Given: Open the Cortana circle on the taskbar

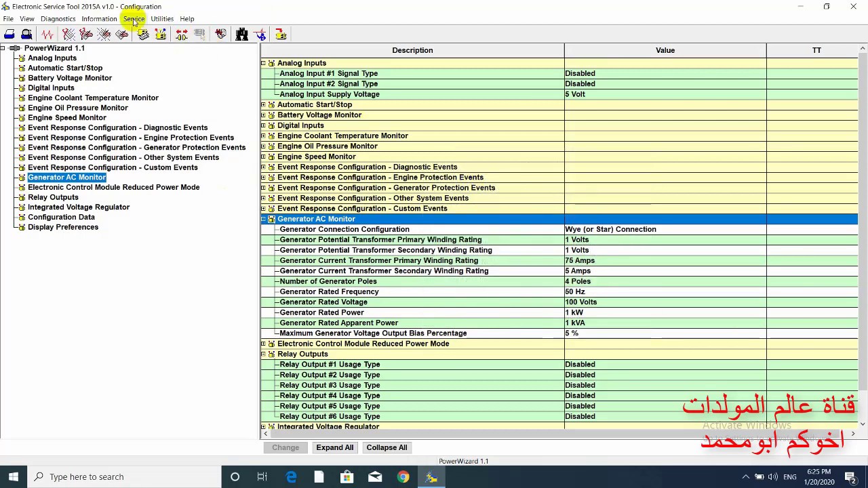Looking at the screenshot, I should point(235,477).
